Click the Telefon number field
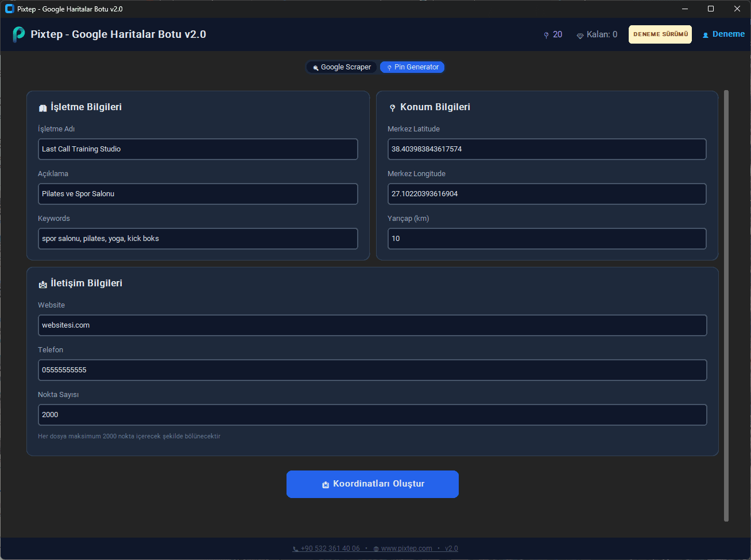751x560 pixels. tap(372, 370)
